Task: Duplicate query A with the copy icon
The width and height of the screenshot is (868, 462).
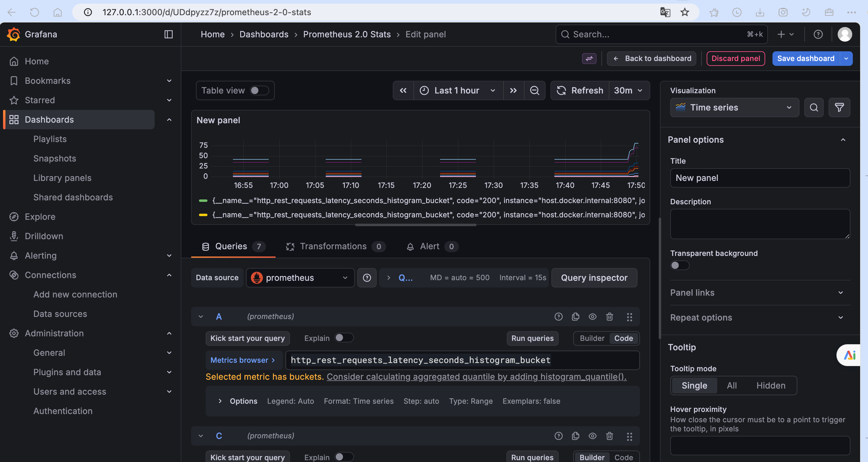Action: (575, 316)
